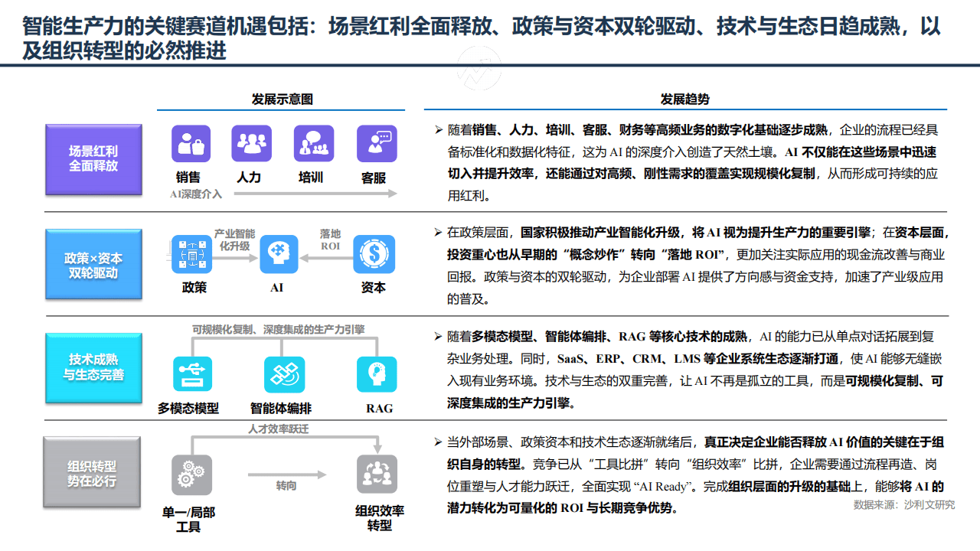This screenshot has width=980, height=551.
Task: Click the 政策 icon
Action: point(191,254)
